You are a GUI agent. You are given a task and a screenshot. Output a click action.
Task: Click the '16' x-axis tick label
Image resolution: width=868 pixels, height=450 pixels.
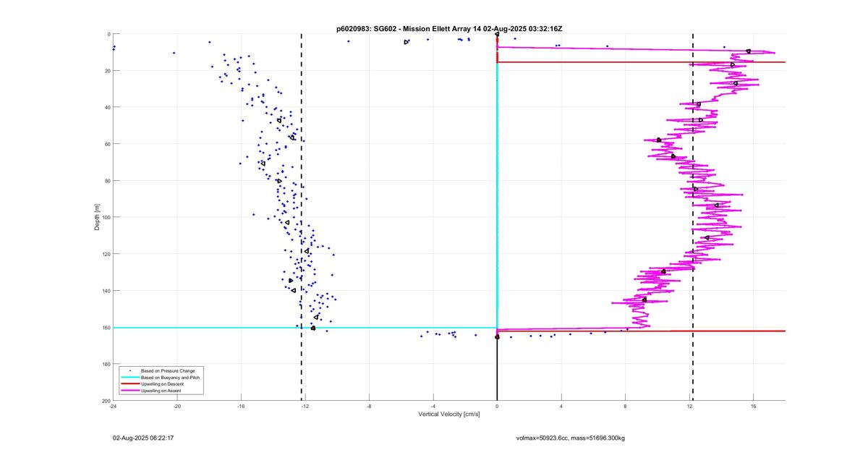point(753,407)
